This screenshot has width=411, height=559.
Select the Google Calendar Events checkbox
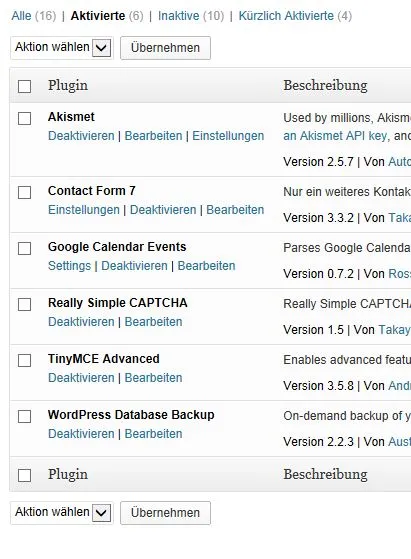click(x=25, y=248)
